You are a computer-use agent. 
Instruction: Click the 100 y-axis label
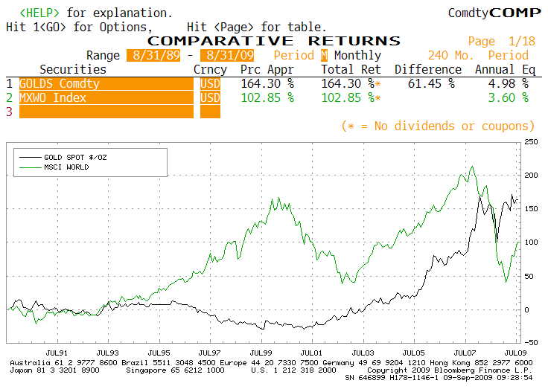(531, 242)
